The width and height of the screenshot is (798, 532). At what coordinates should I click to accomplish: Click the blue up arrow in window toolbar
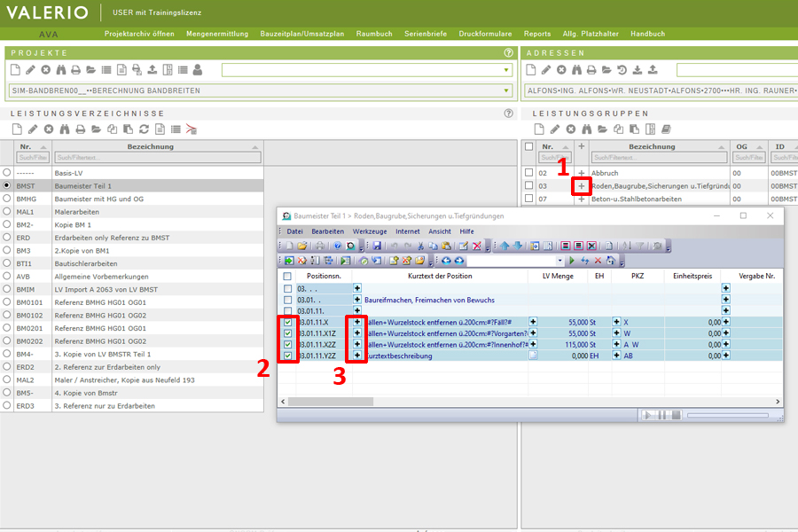pos(505,246)
